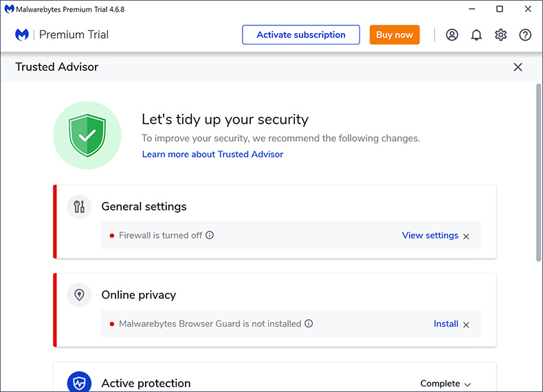Viewport: 543px width, 392px height.
Task: Minimize the Malwarebytes window
Action: coord(472,9)
